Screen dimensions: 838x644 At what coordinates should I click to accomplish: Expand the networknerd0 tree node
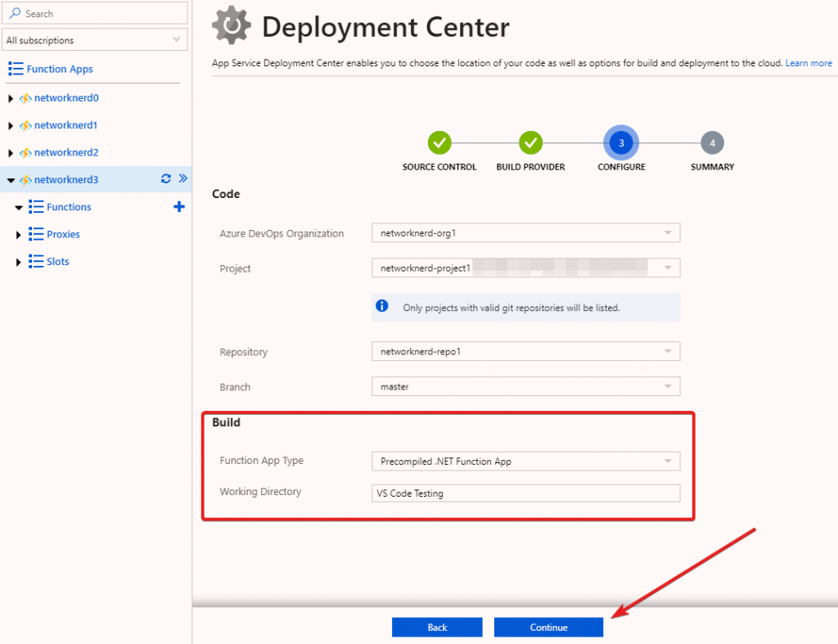(10, 98)
